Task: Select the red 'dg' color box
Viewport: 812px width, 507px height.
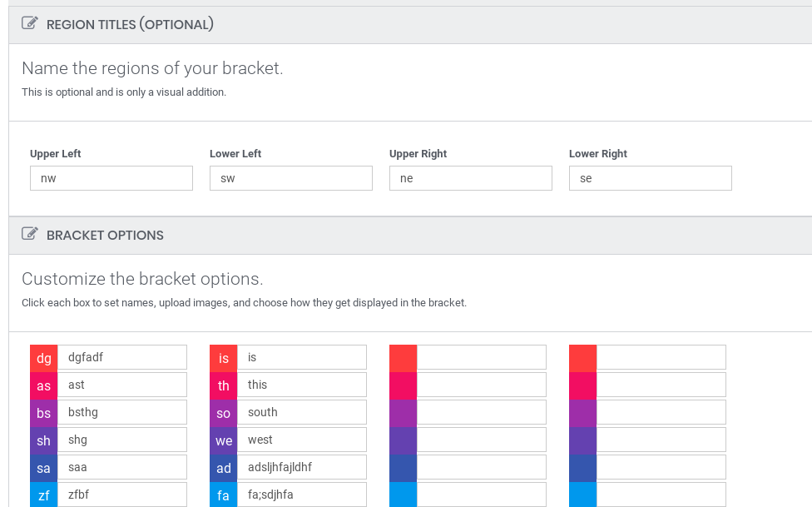Action: (43, 358)
